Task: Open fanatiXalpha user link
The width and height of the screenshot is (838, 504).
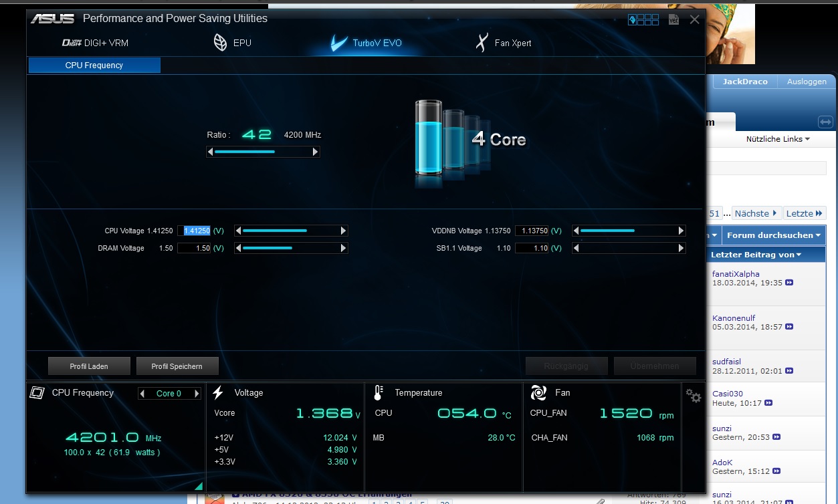Action: click(736, 274)
